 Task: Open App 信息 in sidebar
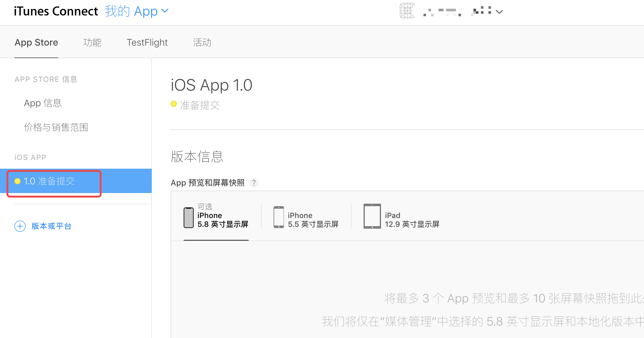(x=43, y=103)
